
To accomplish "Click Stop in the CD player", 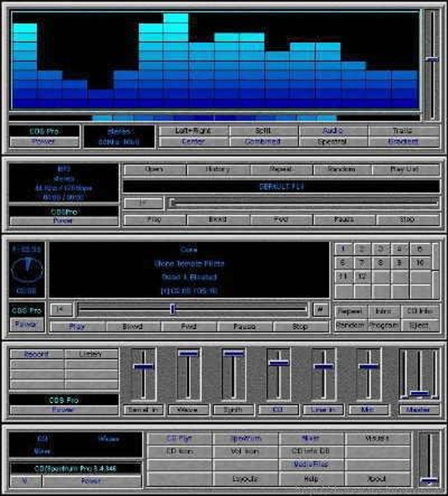I will coord(300,327).
